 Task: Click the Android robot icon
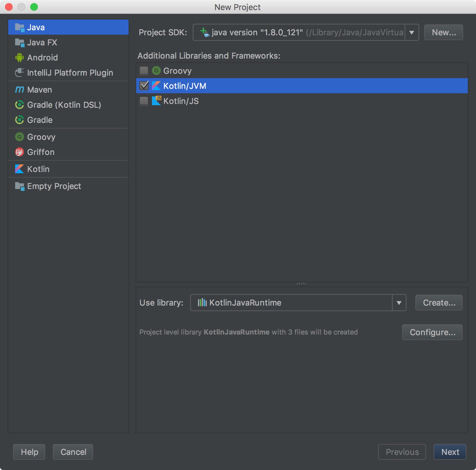tap(20, 57)
